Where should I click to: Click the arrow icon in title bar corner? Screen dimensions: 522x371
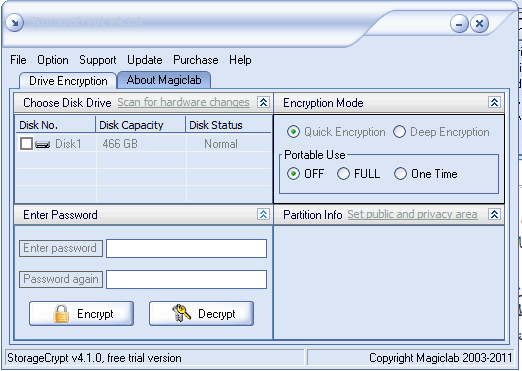click(15, 23)
